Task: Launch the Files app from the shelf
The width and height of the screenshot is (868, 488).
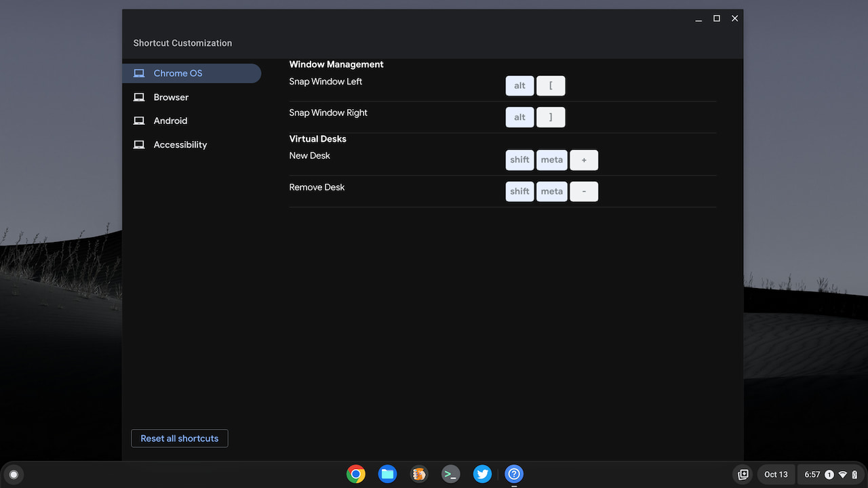Action: click(x=387, y=474)
